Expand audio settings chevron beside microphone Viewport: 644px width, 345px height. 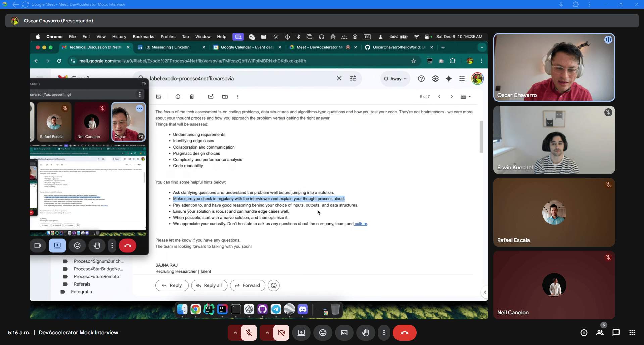(x=235, y=333)
